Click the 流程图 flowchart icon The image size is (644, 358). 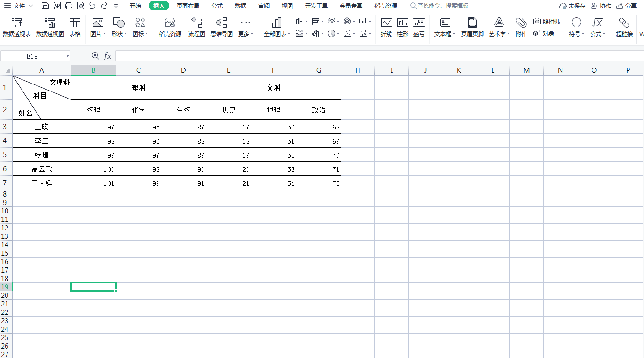196,27
